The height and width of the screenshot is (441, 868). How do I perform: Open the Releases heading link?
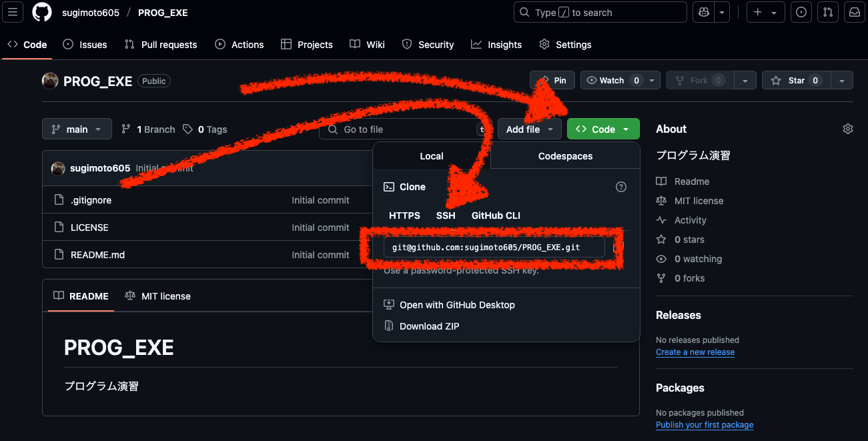click(679, 315)
